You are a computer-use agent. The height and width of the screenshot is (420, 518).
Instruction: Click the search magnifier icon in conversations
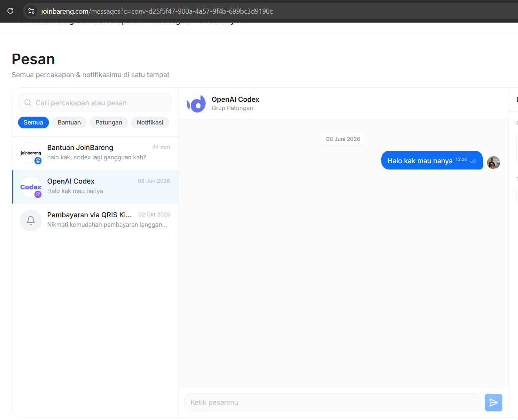[28, 103]
